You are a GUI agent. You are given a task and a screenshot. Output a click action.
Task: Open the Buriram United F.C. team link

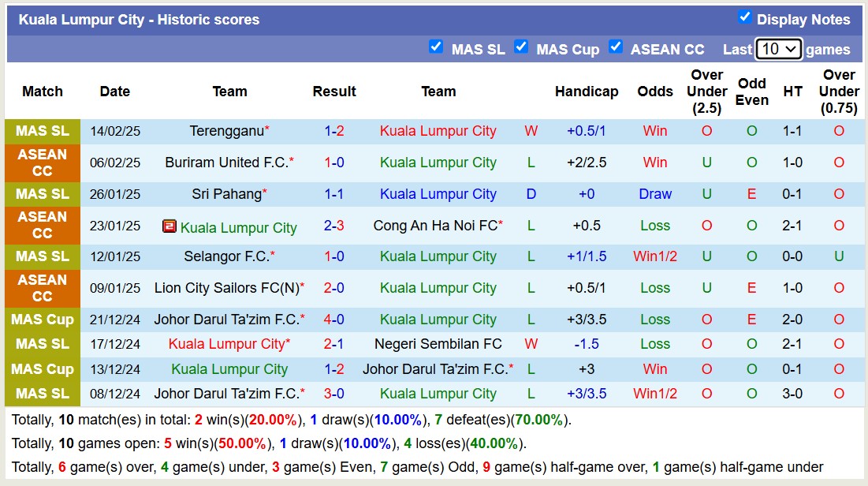pos(227,163)
